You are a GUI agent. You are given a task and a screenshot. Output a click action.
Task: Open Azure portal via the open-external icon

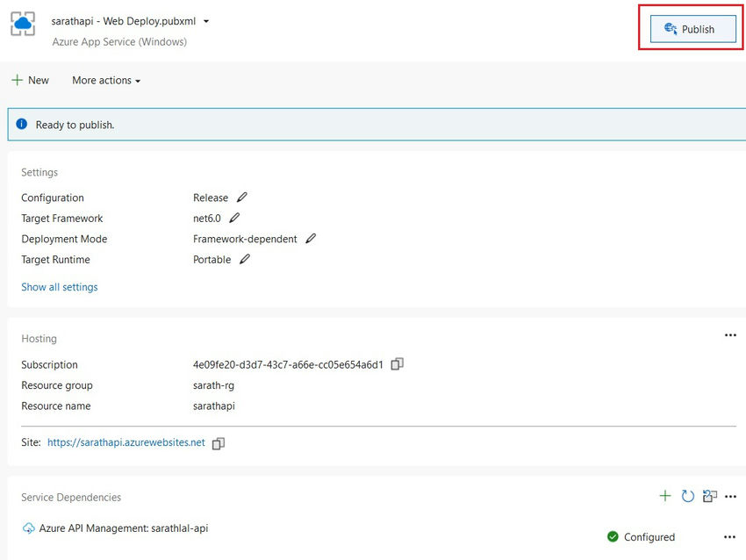709,496
